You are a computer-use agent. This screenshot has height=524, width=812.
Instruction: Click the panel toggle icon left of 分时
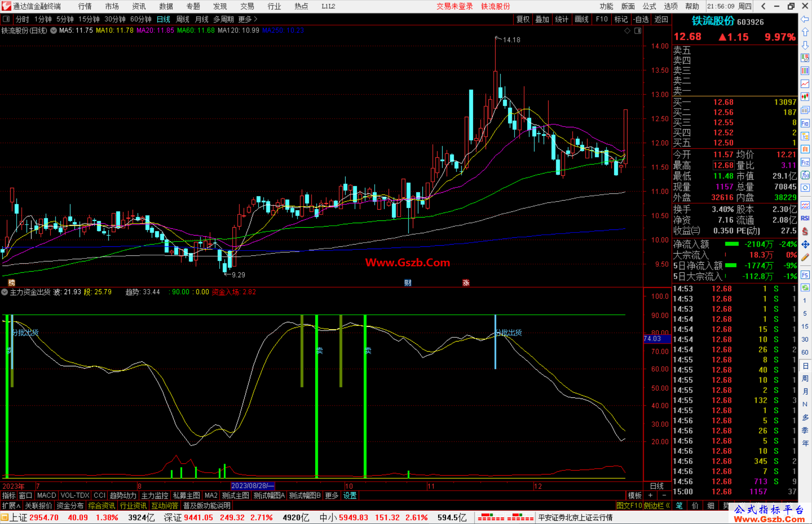pyautogui.click(x=6, y=19)
